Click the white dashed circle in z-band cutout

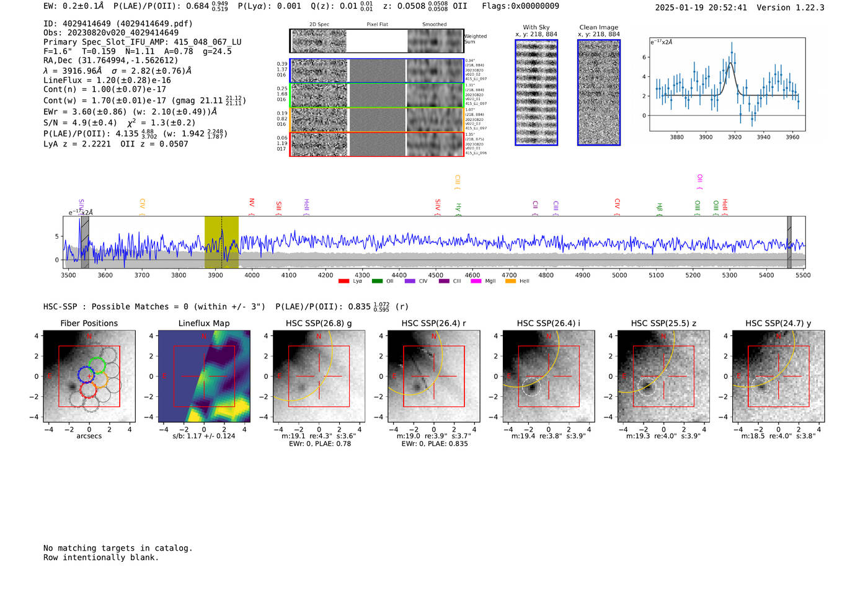pyautogui.click(x=647, y=387)
